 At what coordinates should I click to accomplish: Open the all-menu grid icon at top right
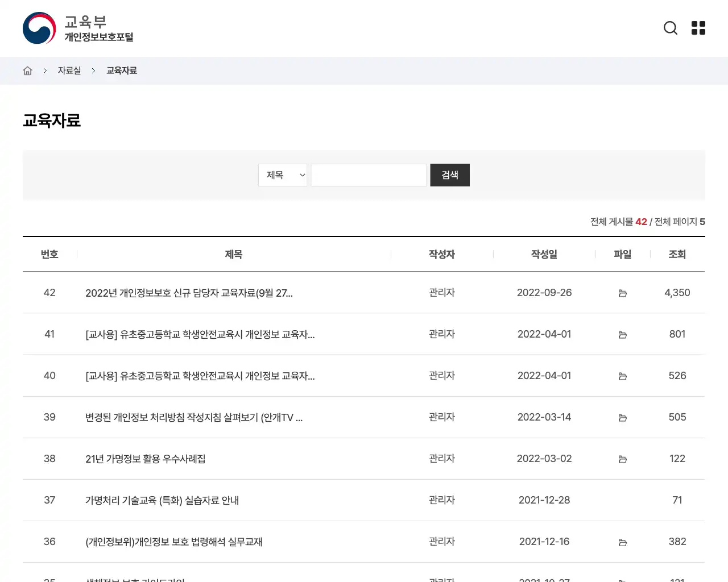click(x=698, y=27)
